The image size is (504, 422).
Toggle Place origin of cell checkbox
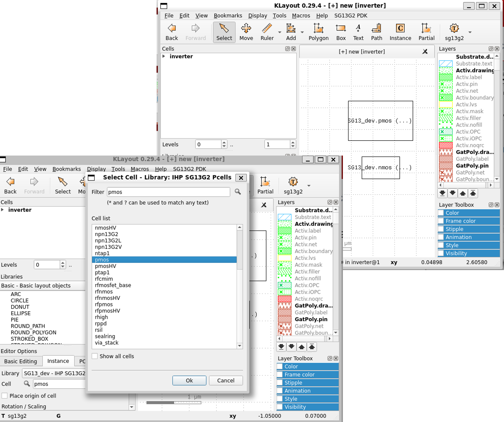(5, 396)
